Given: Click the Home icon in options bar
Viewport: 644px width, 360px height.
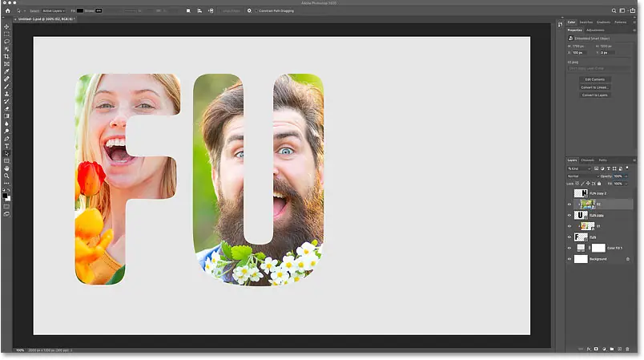Looking at the screenshot, I should [x=6, y=11].
